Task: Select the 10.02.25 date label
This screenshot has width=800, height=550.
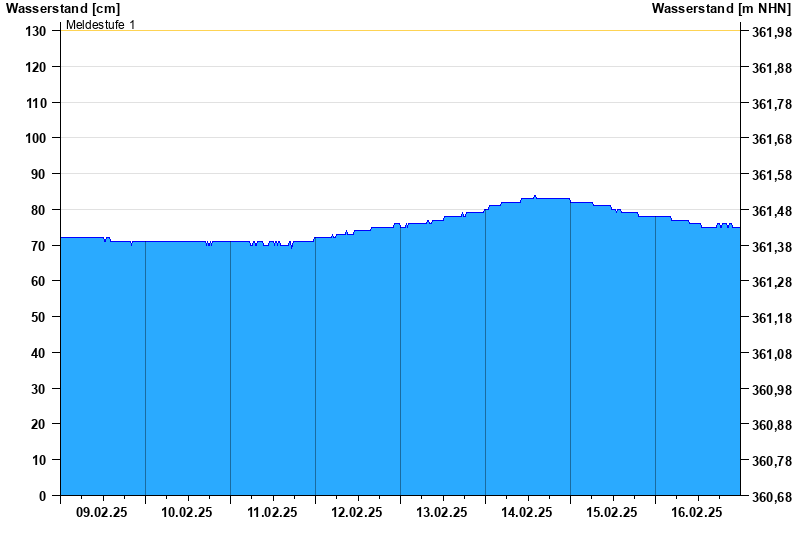Action: [x=187, y=512]
